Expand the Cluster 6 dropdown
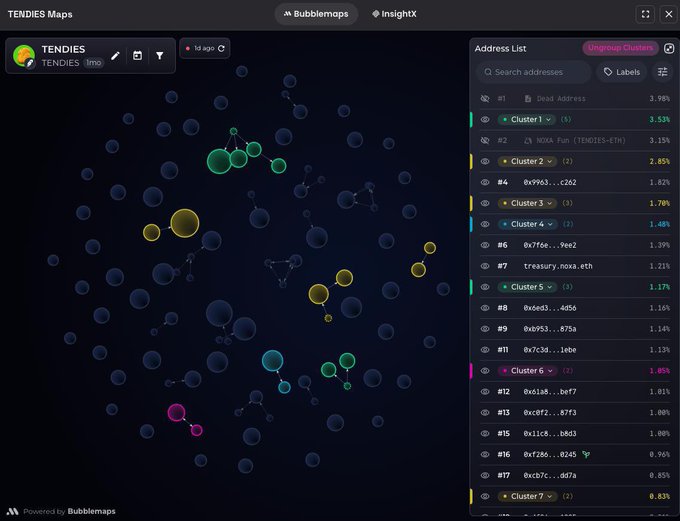 point(527,370)
